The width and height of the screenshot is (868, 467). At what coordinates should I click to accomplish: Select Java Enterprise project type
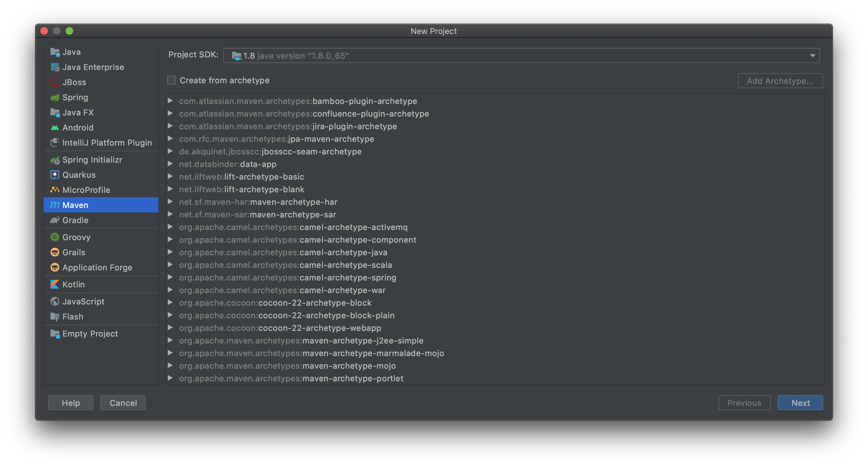click(93, 67)
